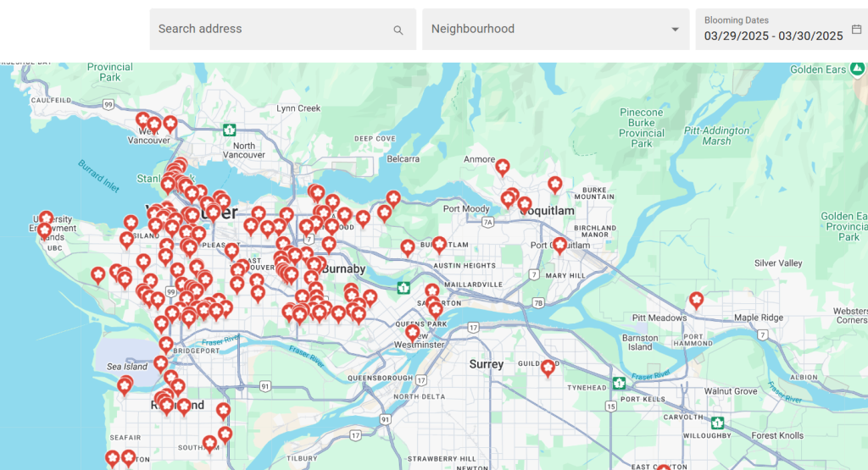
Task: Click the Burrard Inlet label
Action: (x=98, y=176)
